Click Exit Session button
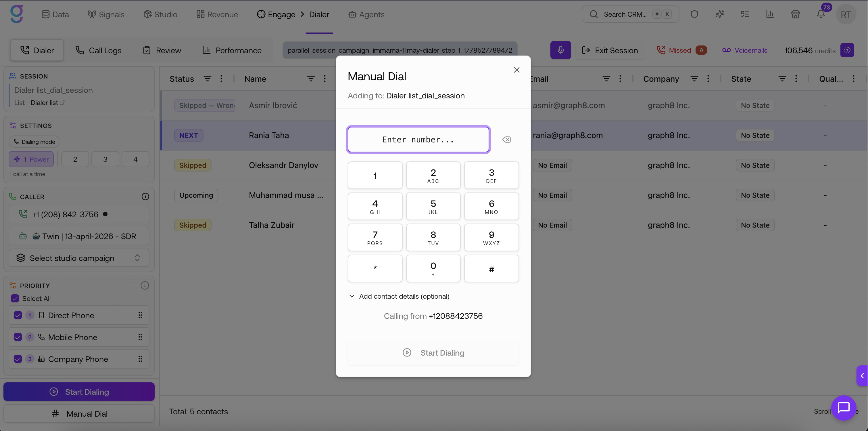Image resolution: width=868 pixels, height=431 pixels. [610, 50]
